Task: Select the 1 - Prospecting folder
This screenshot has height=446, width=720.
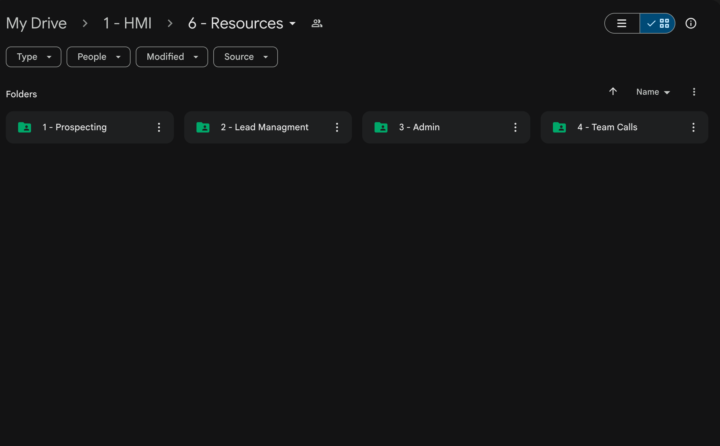Action: click(75, 127)
